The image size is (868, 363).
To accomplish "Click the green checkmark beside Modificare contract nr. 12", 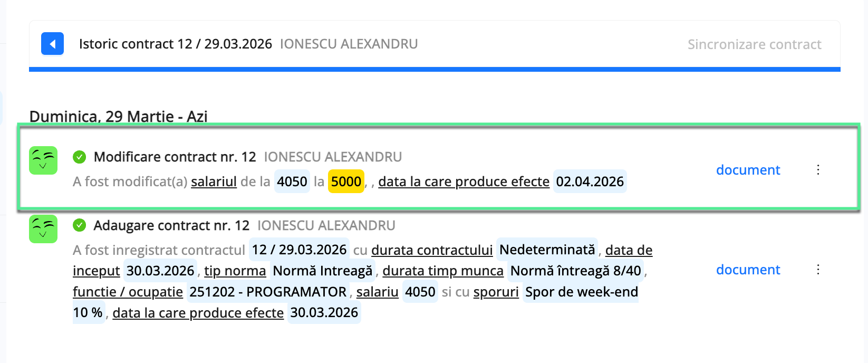I will [x=79, y=156].
